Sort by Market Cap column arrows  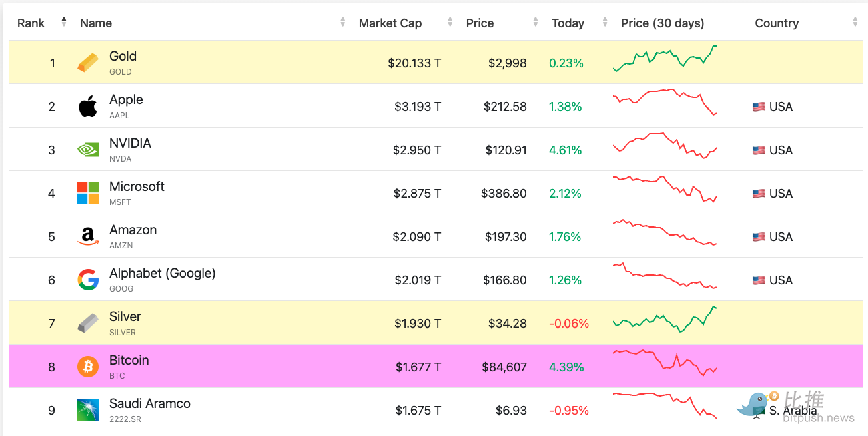pyautogui.click(x=450, y=22)
